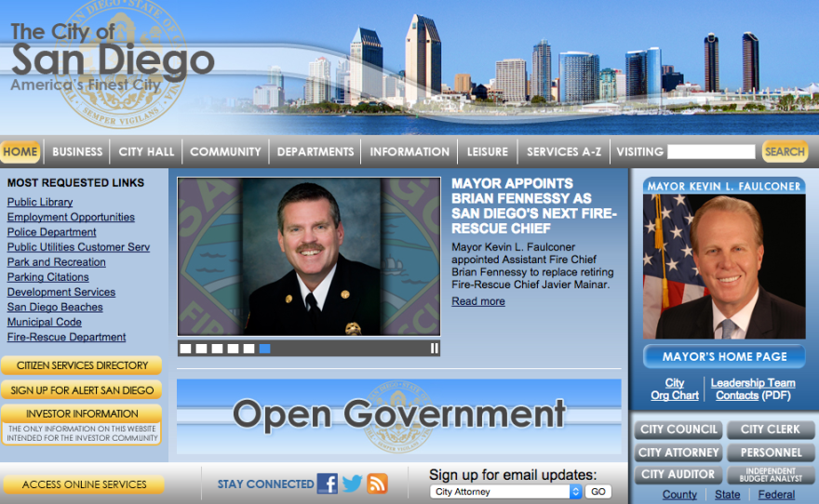Click the fire chief slideshow photo
Viewport: 819px width, 504px height.
pos(309,256)
